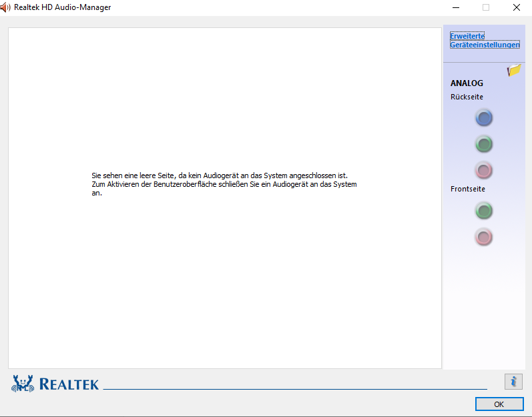Minimize the Realtek HD Audio-Manager window
The width and height of the screenshot is (532, 417).
(x=456, y=7)
